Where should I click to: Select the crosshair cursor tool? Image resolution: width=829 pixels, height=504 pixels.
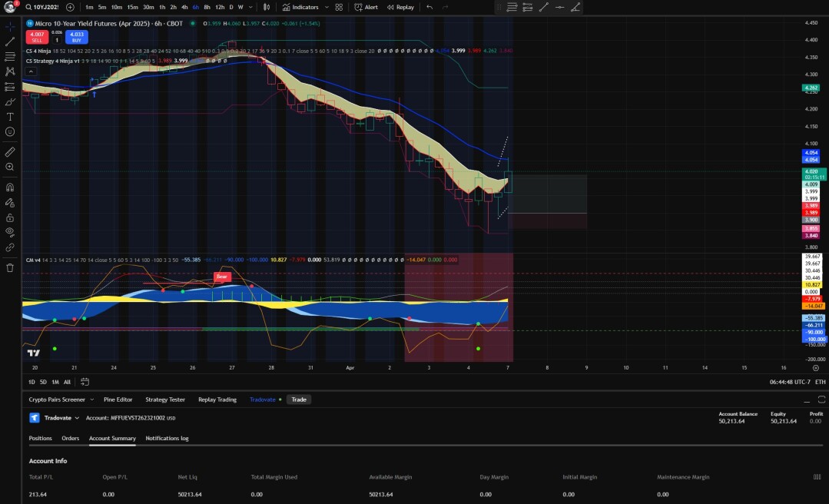10,26
